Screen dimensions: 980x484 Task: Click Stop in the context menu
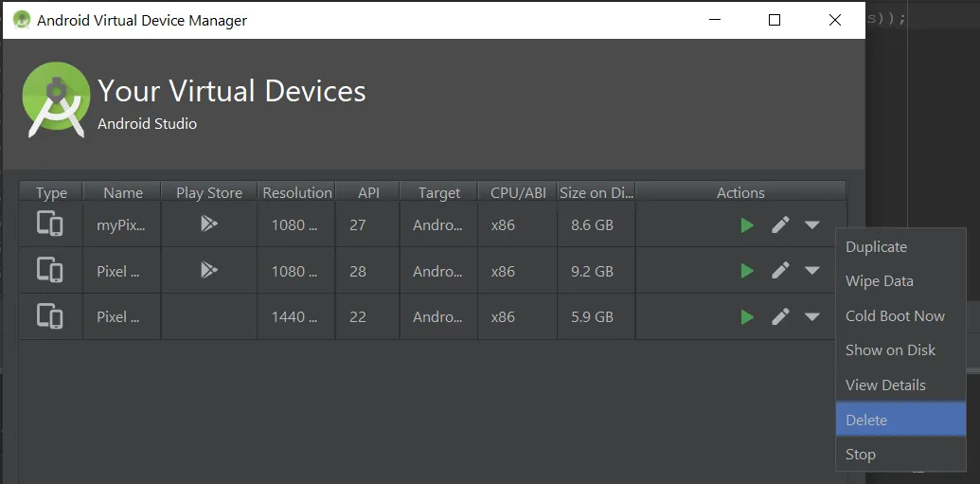click(861, 455)
